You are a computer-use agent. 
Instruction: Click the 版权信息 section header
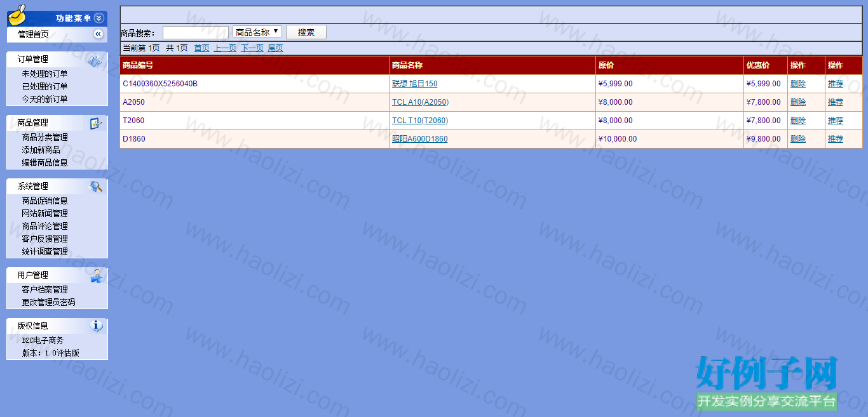(57, 326)
